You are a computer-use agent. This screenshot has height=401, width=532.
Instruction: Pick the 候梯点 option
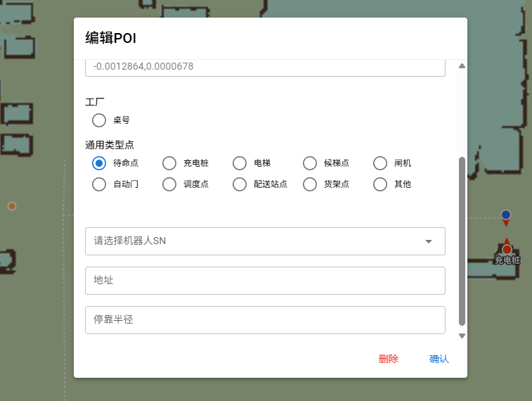point(310,163)
